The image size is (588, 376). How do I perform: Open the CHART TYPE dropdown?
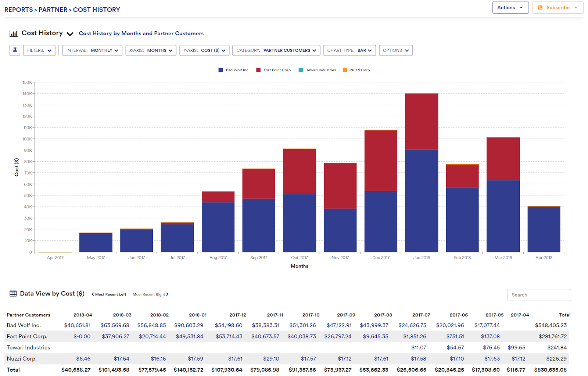(349, 50)
